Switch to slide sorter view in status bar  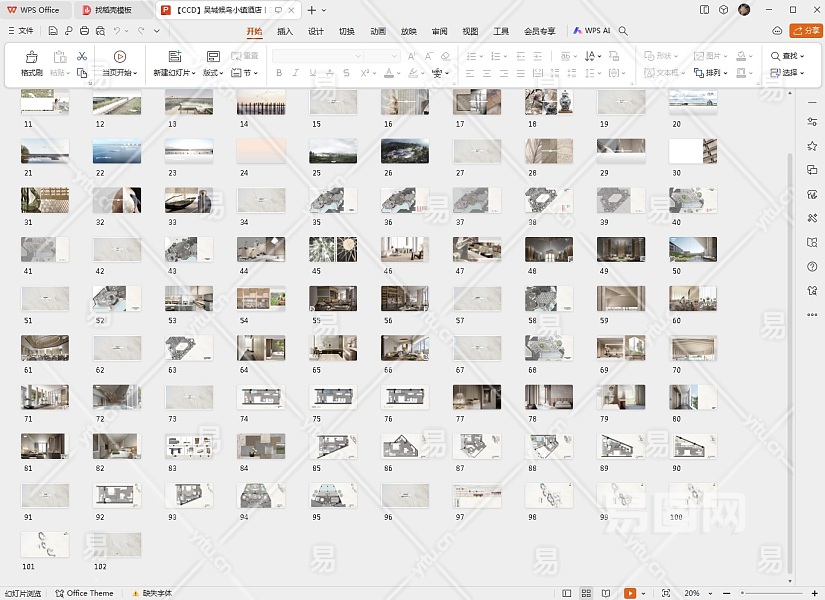click(x=588, y=593)
